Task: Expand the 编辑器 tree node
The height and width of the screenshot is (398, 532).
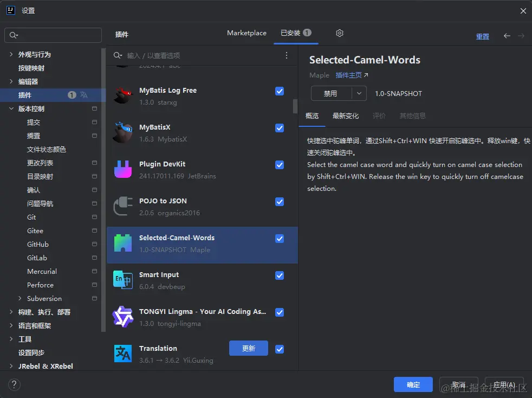Action: (x=11, y=81)
